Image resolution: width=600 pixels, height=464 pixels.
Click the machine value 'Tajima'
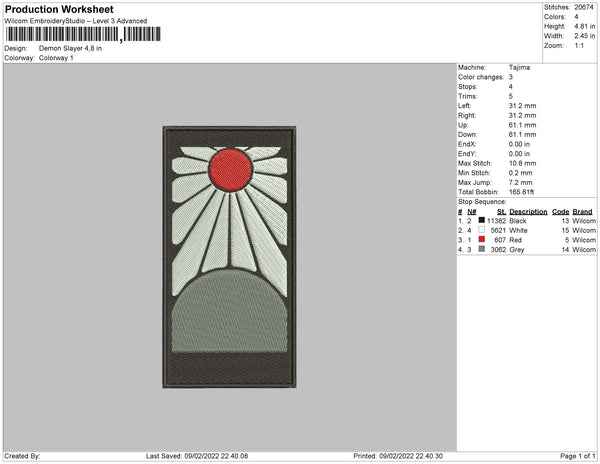click(x=519, y=67)
